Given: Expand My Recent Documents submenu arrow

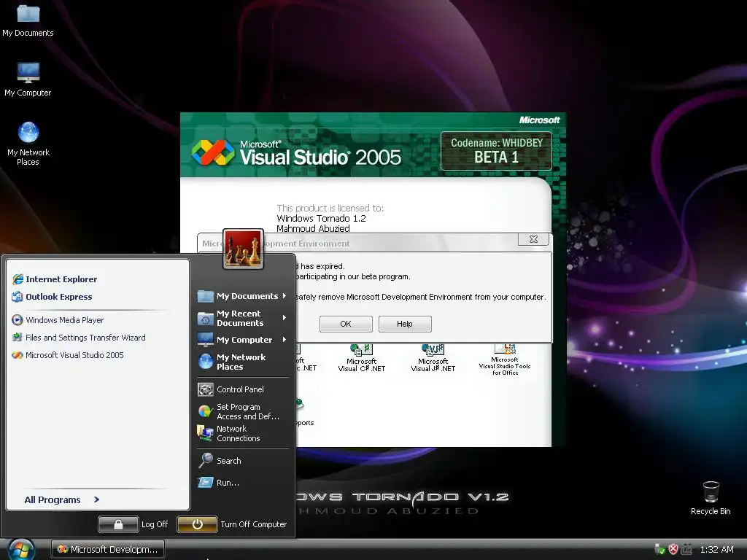Looking at the screenshot, I should [285, 317].
